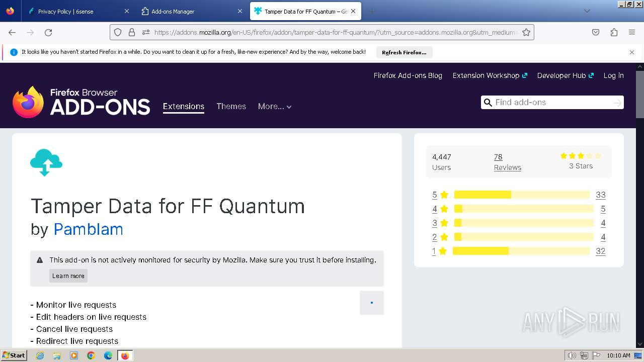Click the forward navigation arrow
Image resolution: width=644 pixels, height=362 pixels.
click(30, 32)
